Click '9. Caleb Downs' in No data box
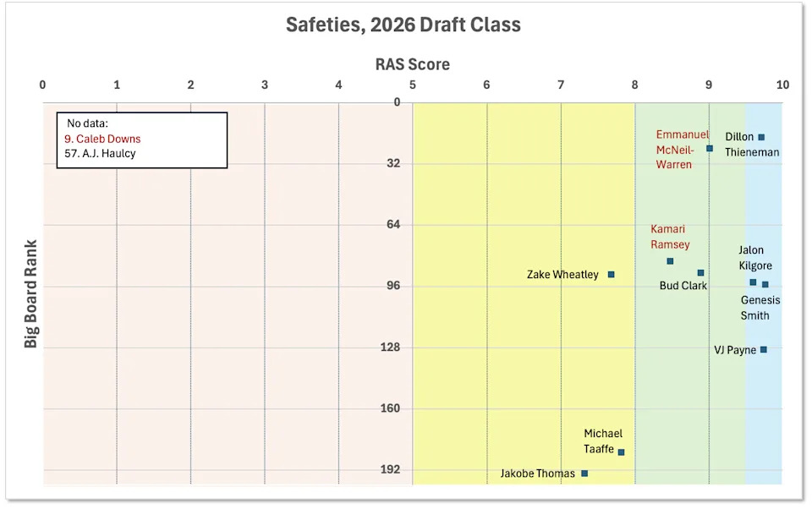812x509 pixels. pos(102,139)
